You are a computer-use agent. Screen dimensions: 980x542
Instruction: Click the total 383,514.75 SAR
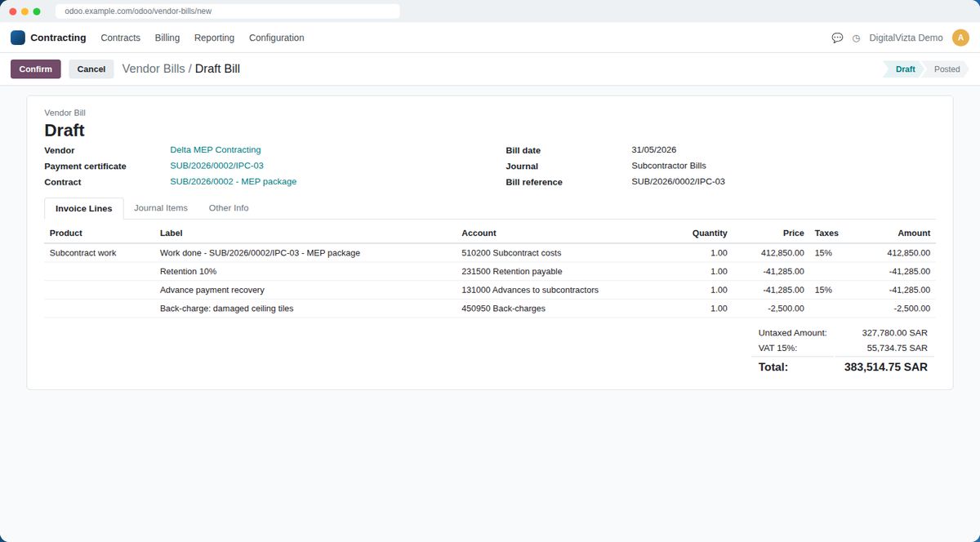click(886, 367)
